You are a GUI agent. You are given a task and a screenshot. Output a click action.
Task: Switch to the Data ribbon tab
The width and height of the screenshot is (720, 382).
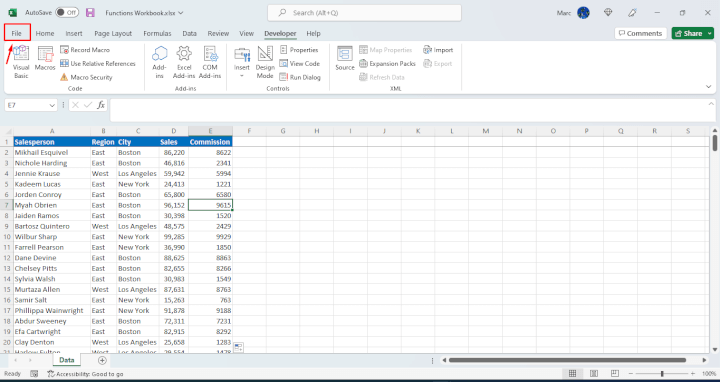(x=190, y=33)
